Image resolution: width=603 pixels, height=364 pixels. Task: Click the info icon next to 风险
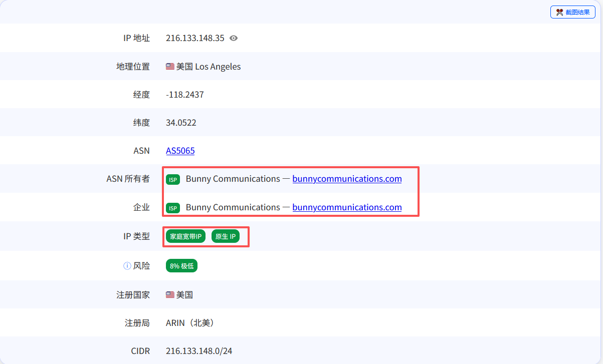[127, 265]
